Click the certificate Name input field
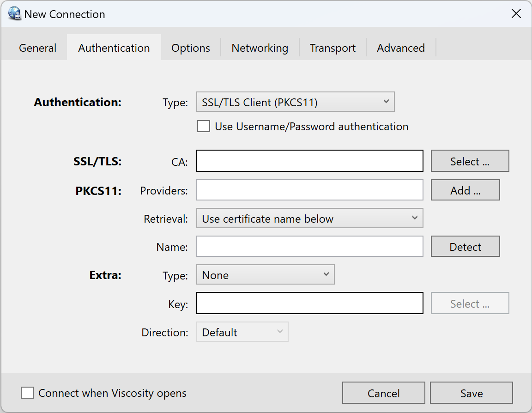Screen dimensions: 532x413 click(309, 247)
